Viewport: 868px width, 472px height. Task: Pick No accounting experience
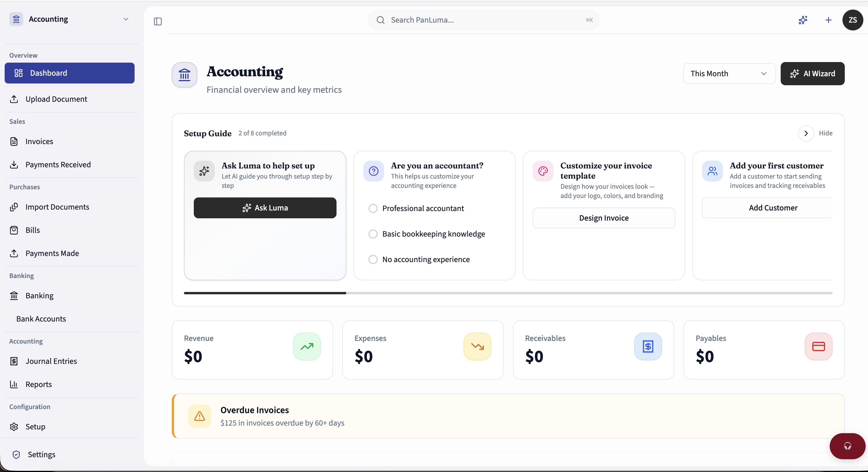[373, 259]
